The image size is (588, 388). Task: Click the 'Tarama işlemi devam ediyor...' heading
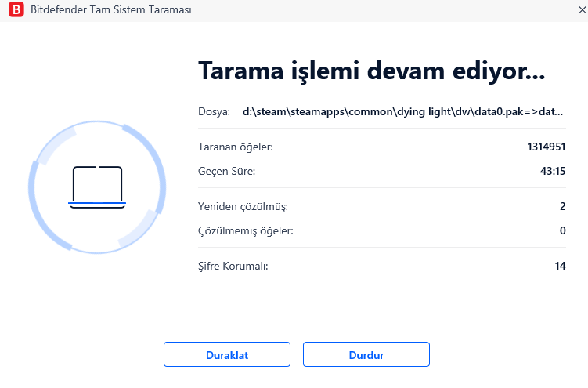371,71
